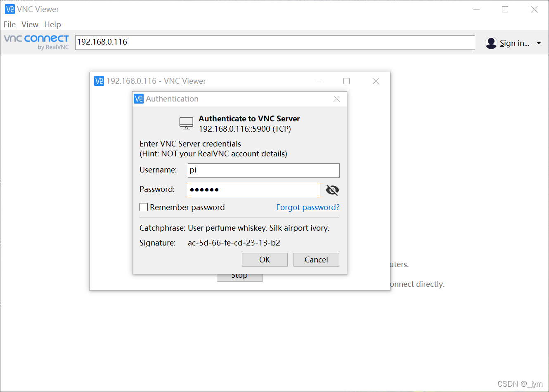Maximize the 192.168.0.116 connection window
The image size is (549, 392).
[346, 81]
